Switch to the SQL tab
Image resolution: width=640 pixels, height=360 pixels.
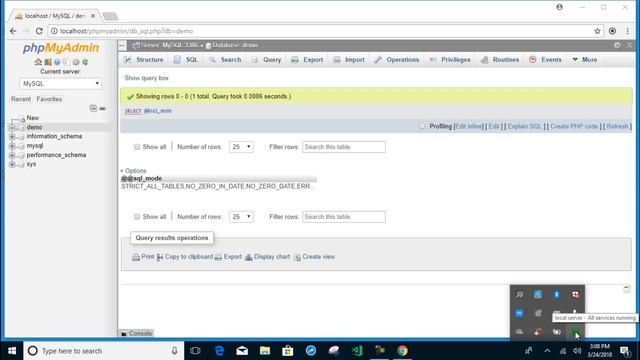[186, 60]
